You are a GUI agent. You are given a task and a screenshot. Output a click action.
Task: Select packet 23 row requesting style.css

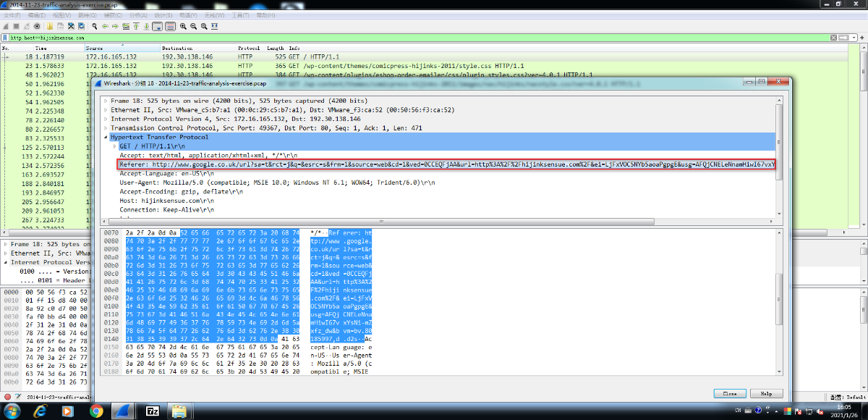(427, 65)
